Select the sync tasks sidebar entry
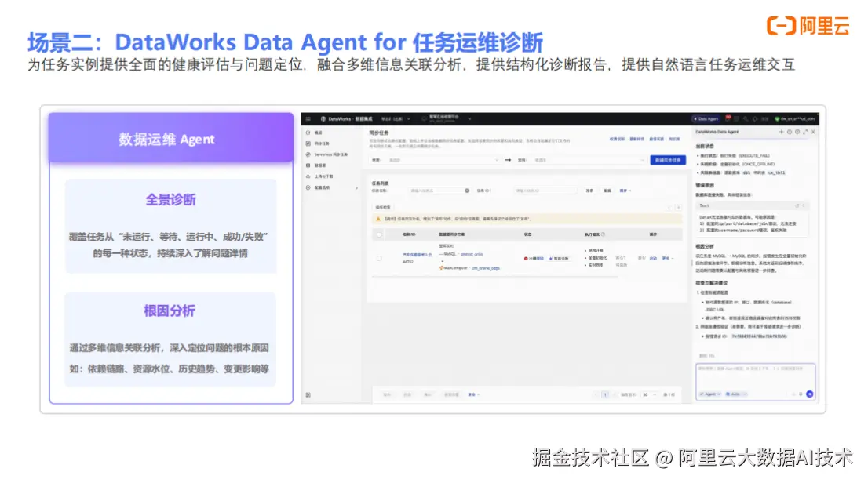The image size is (868, 483). 321,143
